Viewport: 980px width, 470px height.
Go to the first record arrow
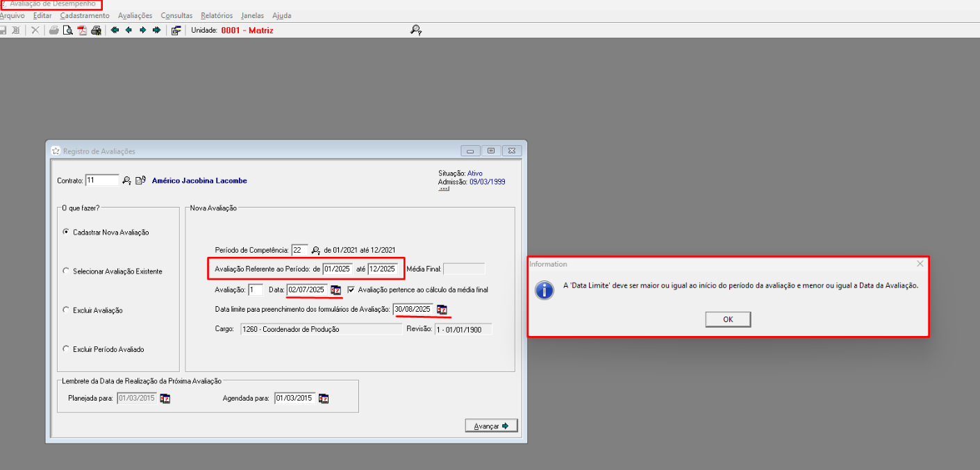pyautogui.click(x=115, y=30)
